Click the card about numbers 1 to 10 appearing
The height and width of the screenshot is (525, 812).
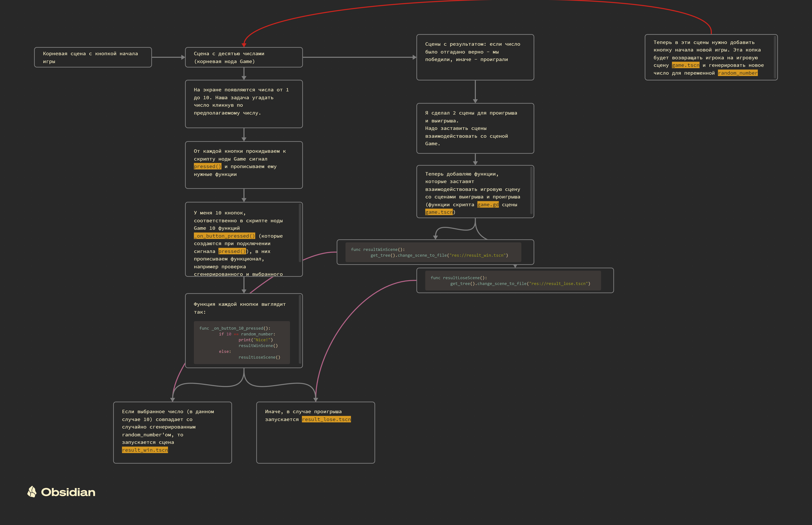tap(244, 104)
